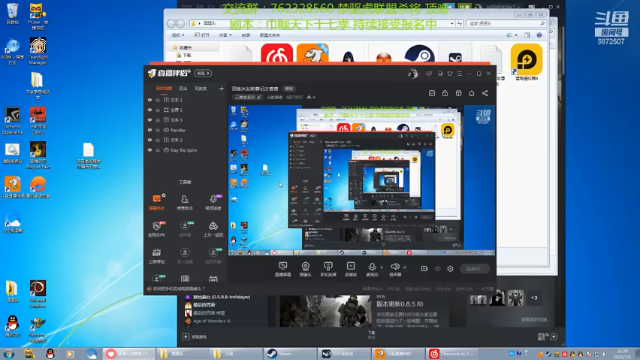Screen dimensions: 640x360
Task: Open the news thumbnail in Steam window
Action: 326,311
